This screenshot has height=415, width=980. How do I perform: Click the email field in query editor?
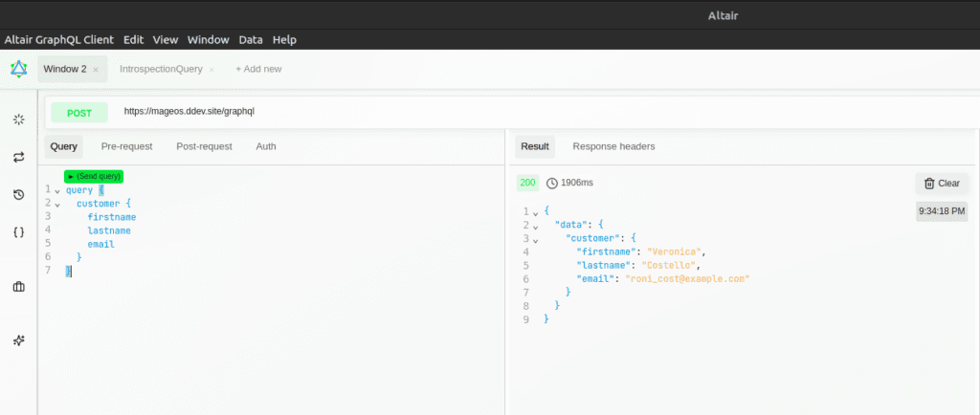click(x=101, y=245)
